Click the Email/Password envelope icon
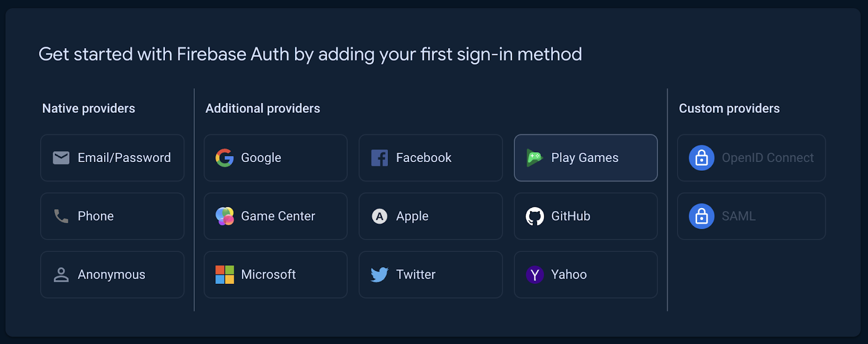Image resolution: width=868 pixels, height=344 pixels. (x=61, y=158)
